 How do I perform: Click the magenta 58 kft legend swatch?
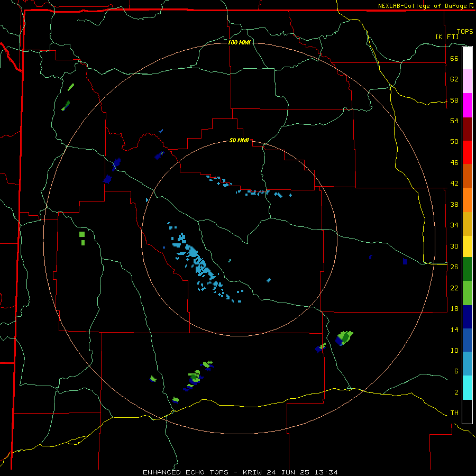click(x=467, y=105)
